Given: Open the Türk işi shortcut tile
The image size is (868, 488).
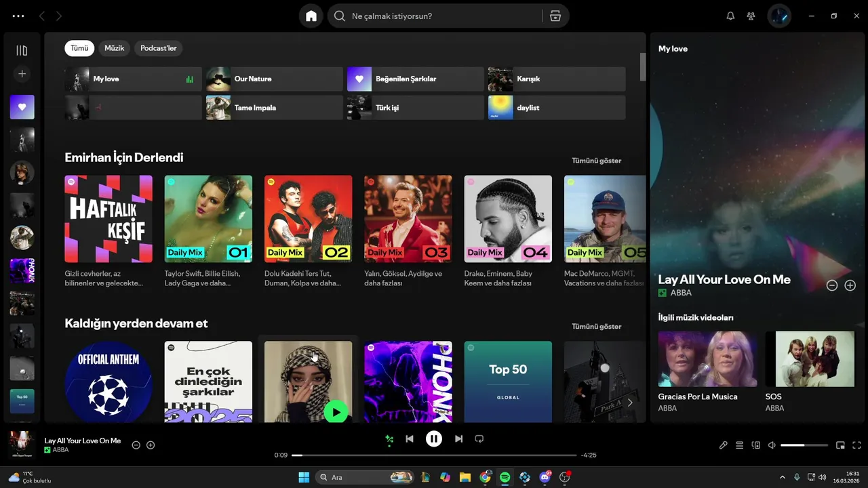Looking at the screenshot, I should point(416,107).
